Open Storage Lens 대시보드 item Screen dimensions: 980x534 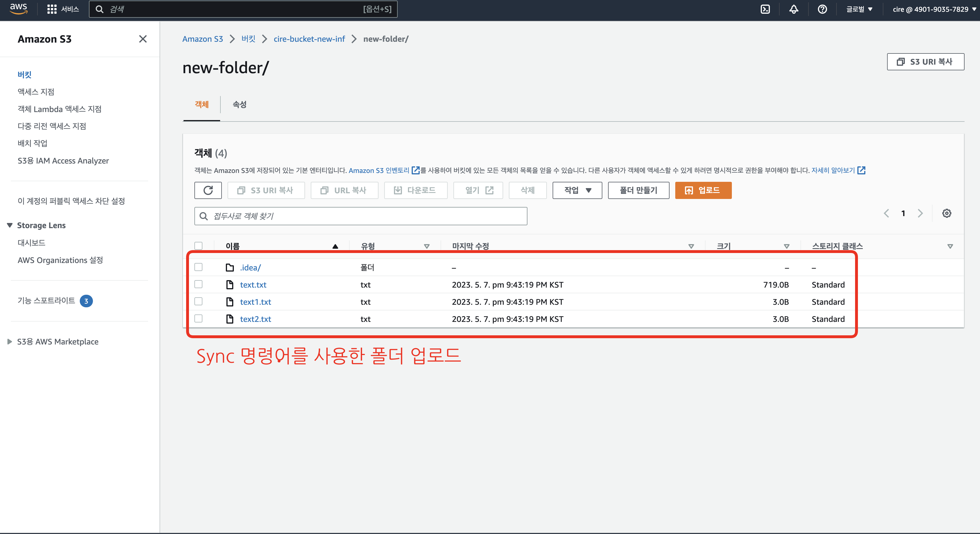pyautogui.click(x=31, y=243)
